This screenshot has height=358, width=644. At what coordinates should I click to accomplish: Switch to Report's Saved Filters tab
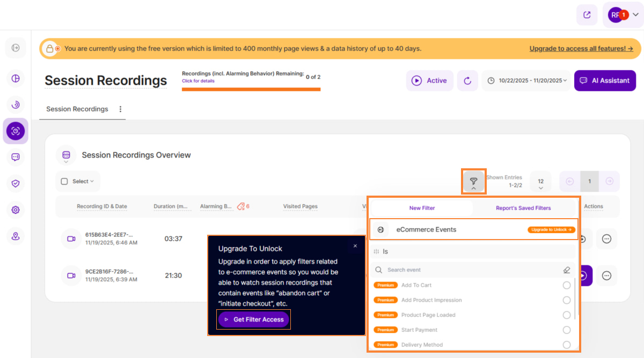coord(523,208)
